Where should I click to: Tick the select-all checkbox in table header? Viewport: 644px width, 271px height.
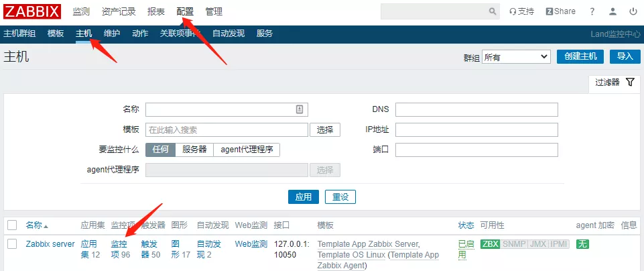tap(12, 225)
